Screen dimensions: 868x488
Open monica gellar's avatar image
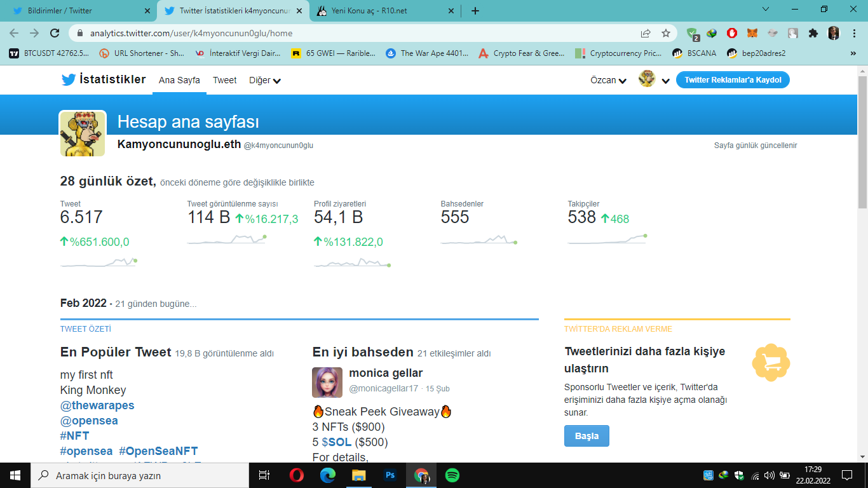coord(328,383)
